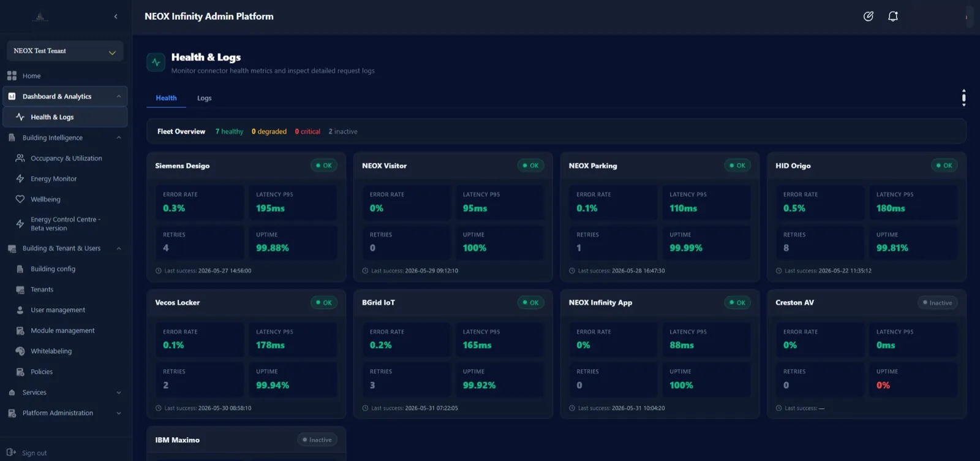980x461 pixels.
Task: Open the feedback edit icon in header
Action: pyautogui.click(x=869, y=17)
